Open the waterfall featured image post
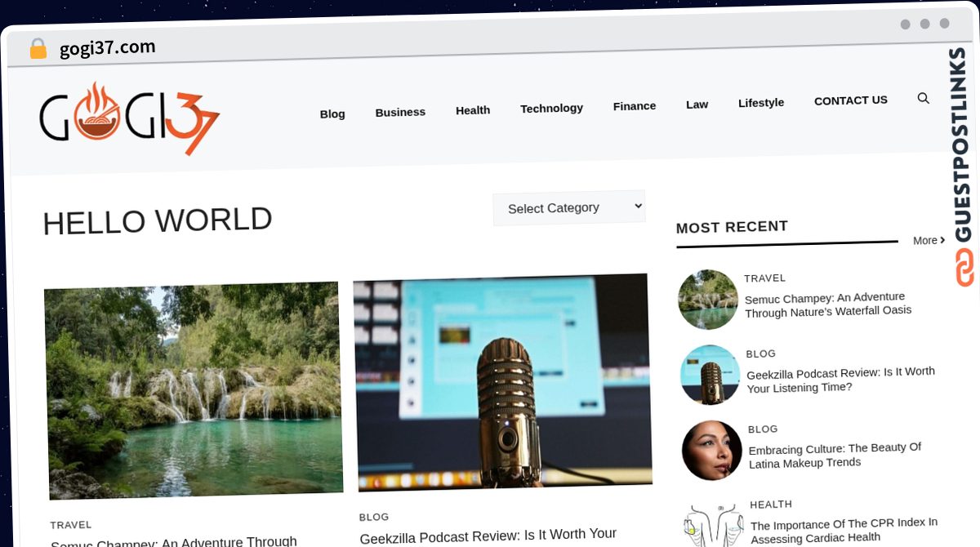This screenshot has height=547, width=980. (x=194, y=390)
